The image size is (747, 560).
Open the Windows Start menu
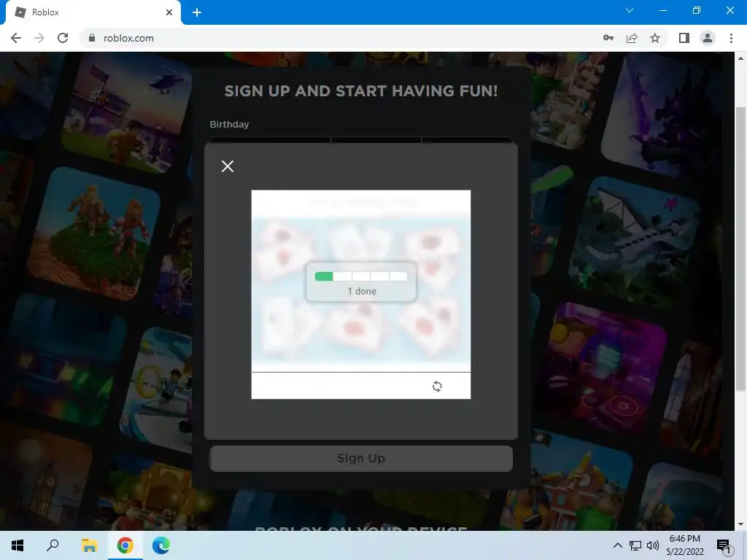18,545
